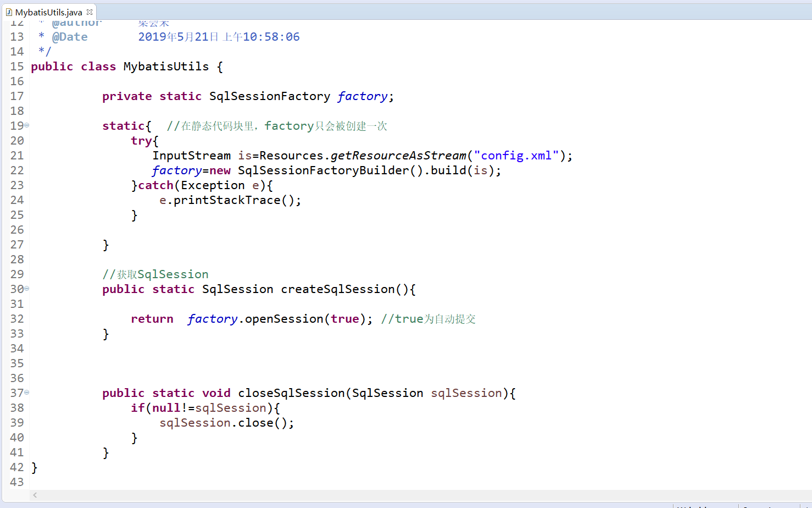Click the SqlSessionFactoryBuilder class name
The image size is (812, 508).
coord(324,170)
